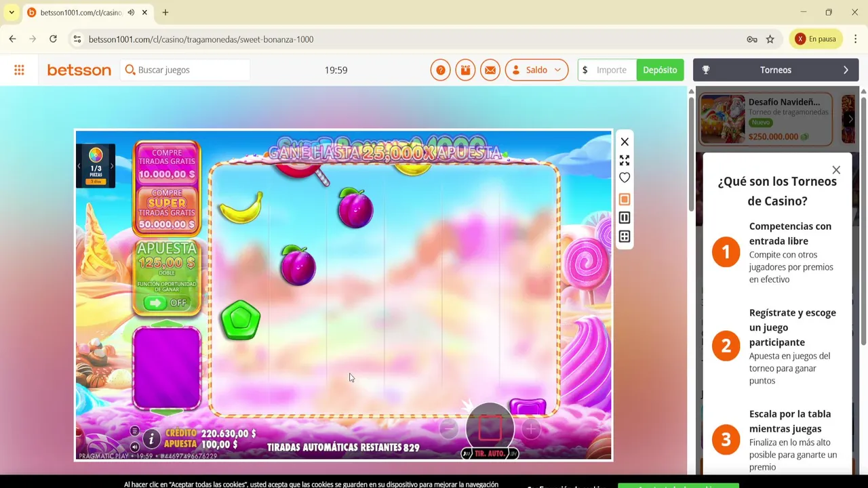
Task: Click the Torneos trophy icon
Action: [706, 70]
